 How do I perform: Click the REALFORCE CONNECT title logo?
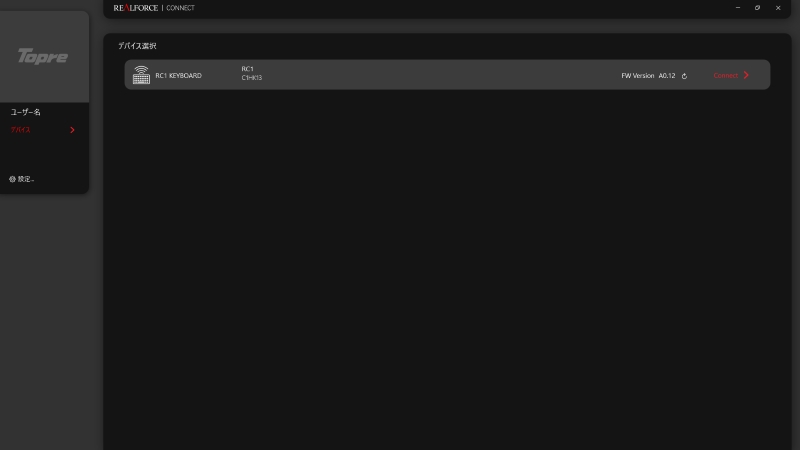tap(154, 8)
